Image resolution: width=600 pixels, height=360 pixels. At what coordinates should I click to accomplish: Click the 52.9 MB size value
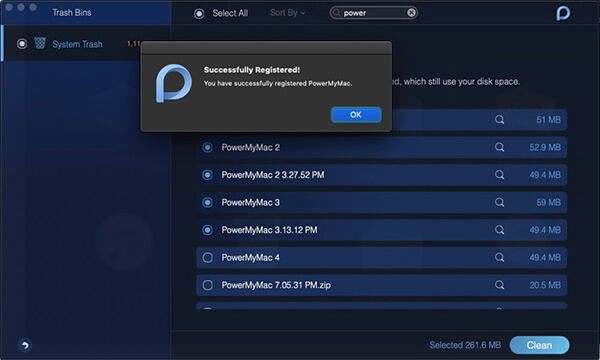[x=545, y=147]
